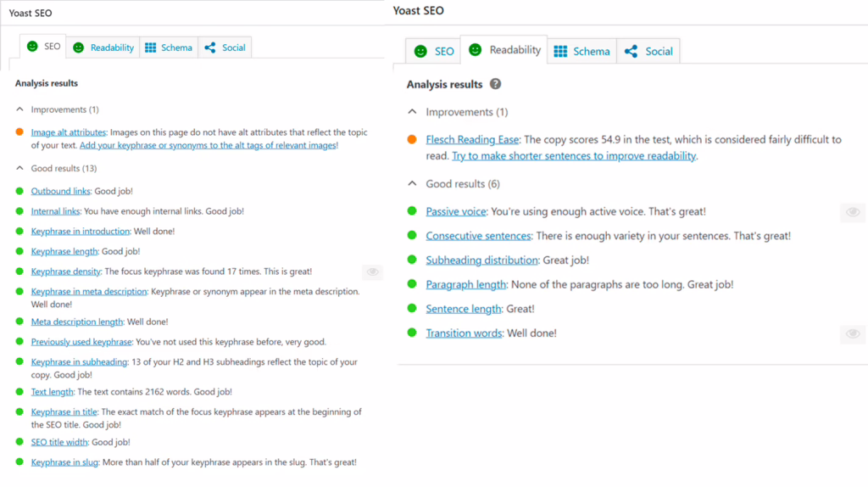Image resolution: width=868 pixels, height=487 pixels.
Task: Click the help question mark beside Analysis results
Action: click(x=495, y=84)
